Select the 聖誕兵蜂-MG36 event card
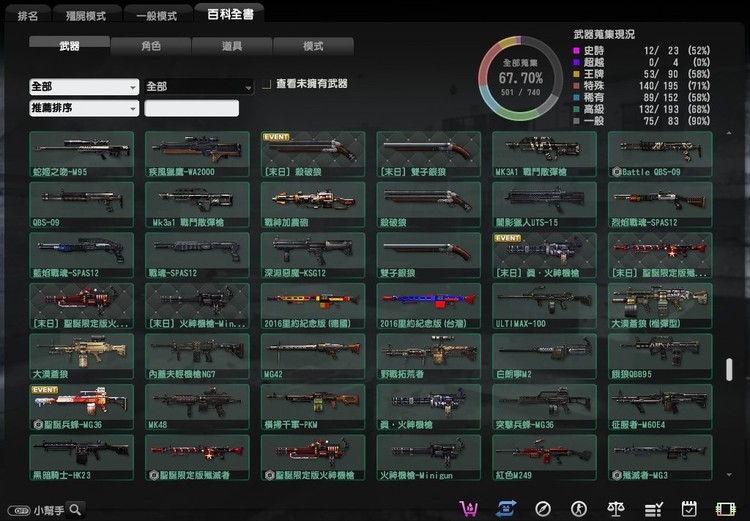This screenshot has width=750, height=521. click(81, 407)
